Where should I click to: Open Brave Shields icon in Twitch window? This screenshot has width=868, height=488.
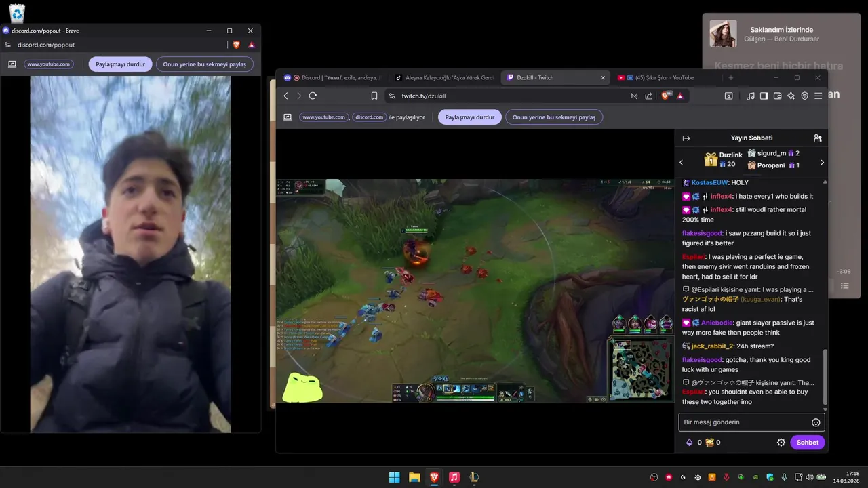click(666, 96)
